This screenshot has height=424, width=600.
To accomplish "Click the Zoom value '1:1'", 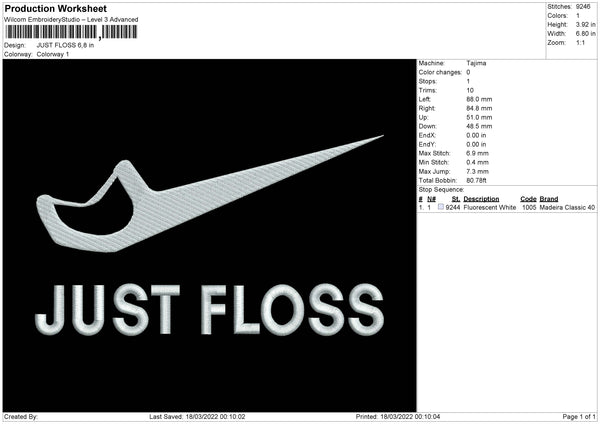I will [580, 43].
